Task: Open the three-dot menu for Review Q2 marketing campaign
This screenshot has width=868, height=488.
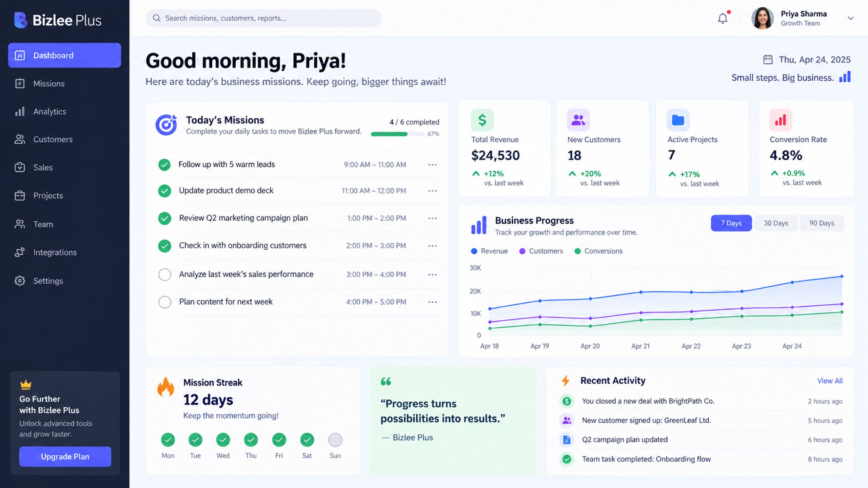Action: (432, 218)
